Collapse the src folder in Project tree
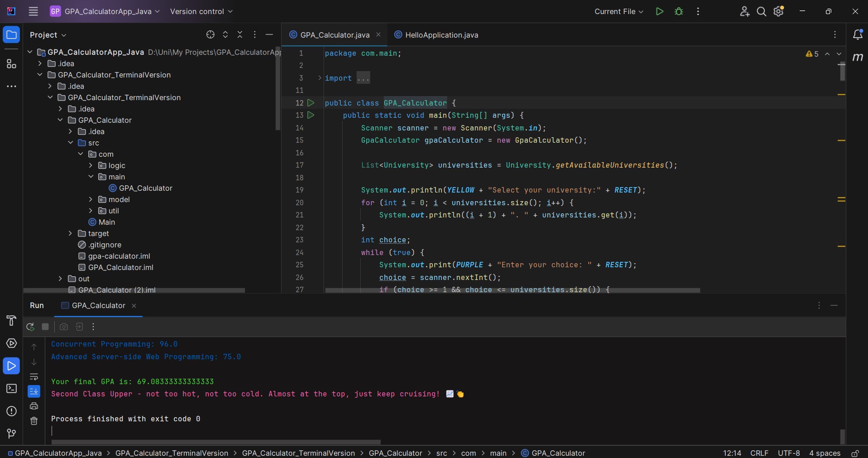Image resolution: width=868 pixels, height=458 pixels. (71, 143)
